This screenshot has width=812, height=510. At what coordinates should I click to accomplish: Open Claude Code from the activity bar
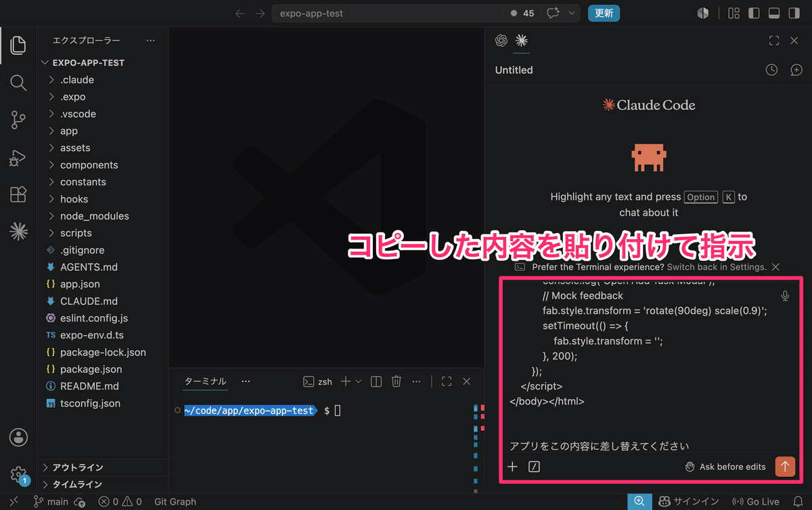point(18,232)
